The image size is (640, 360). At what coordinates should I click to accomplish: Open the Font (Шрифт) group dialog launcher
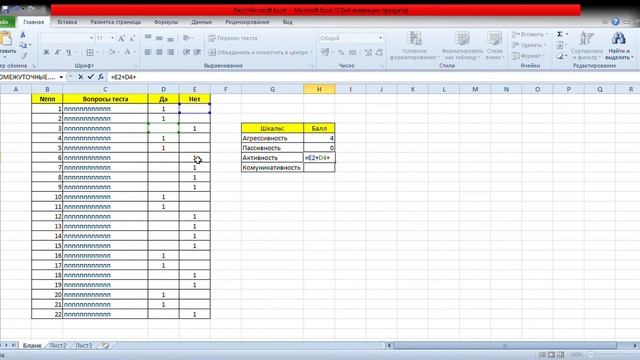135,65
